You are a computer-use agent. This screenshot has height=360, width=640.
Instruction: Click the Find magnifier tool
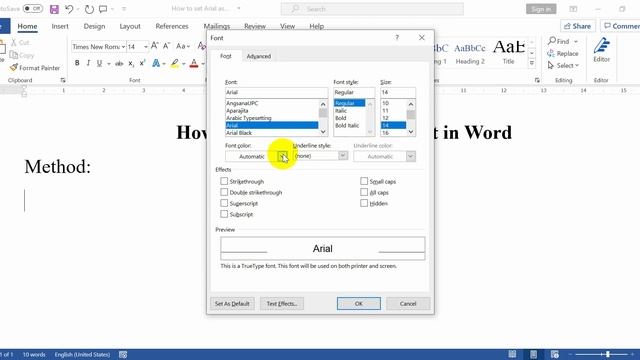(x=558, y=41)
